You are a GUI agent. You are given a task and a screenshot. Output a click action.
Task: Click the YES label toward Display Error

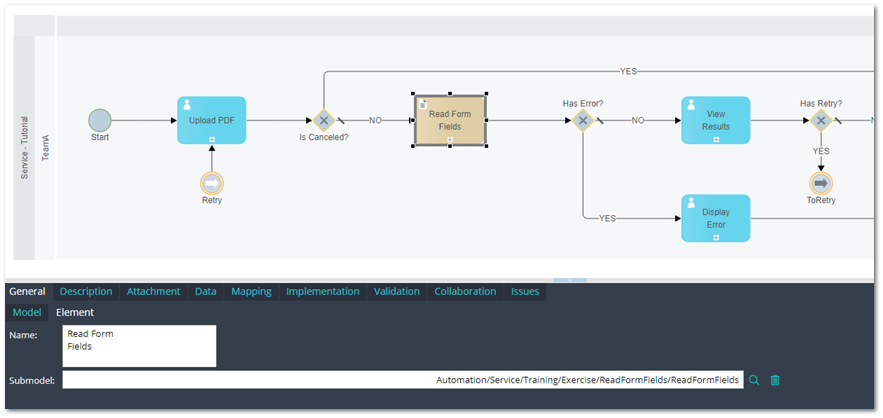pos(607,218)
